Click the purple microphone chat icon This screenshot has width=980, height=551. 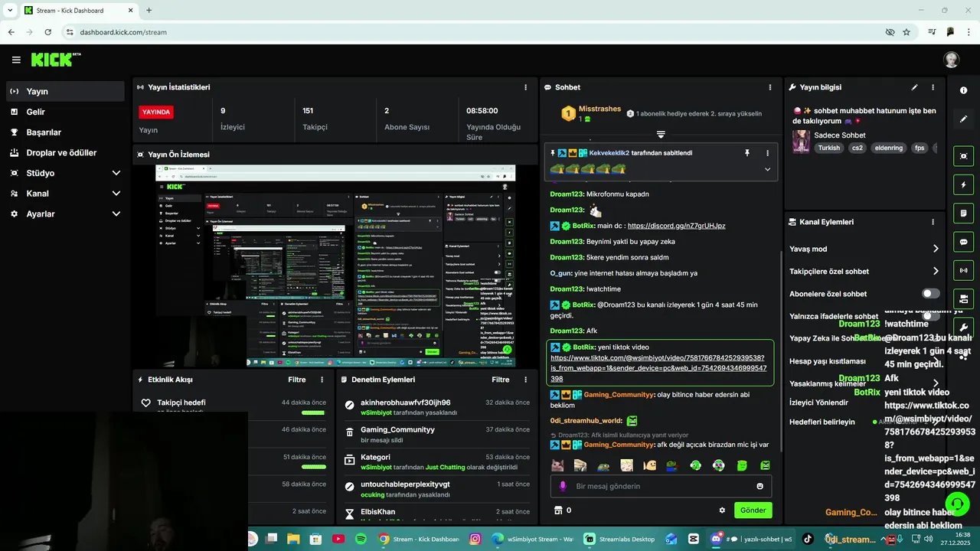tap(563, 486)
